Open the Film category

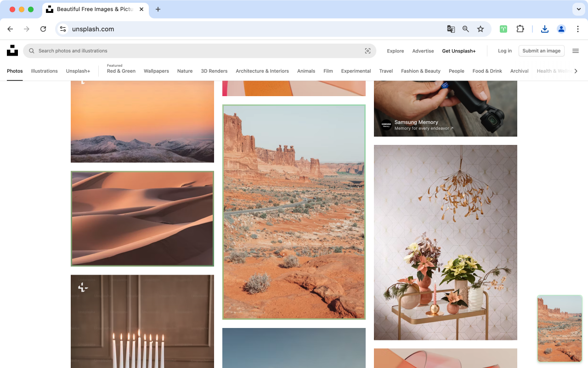coord(328,71)
